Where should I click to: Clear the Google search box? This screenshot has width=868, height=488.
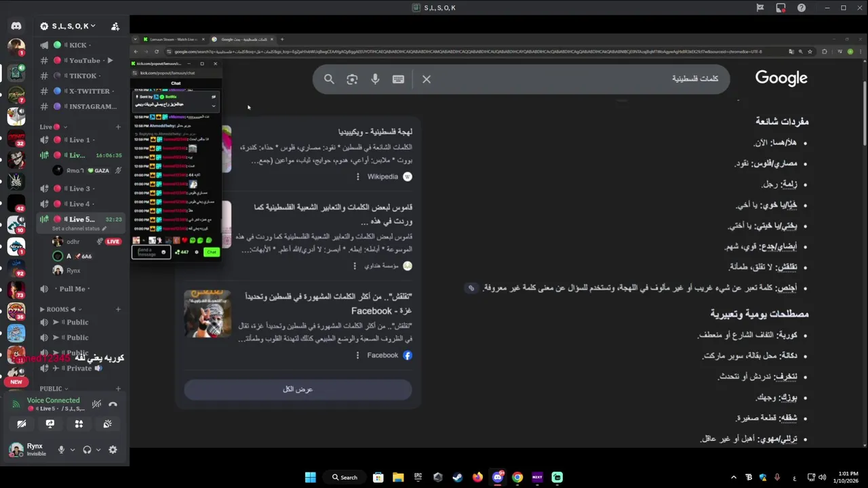pyautogui.click(x=427, y=79)
